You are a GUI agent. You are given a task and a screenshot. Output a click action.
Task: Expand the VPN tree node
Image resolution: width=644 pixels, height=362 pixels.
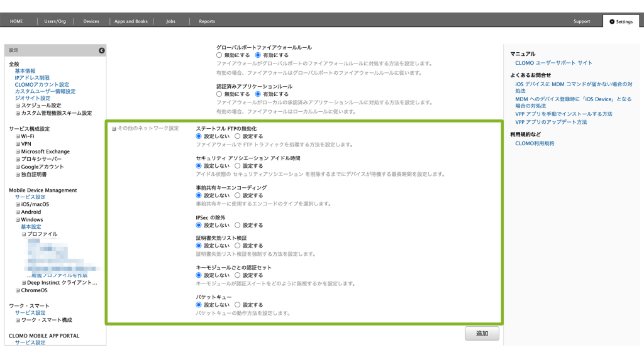click(x=18, y=144)
